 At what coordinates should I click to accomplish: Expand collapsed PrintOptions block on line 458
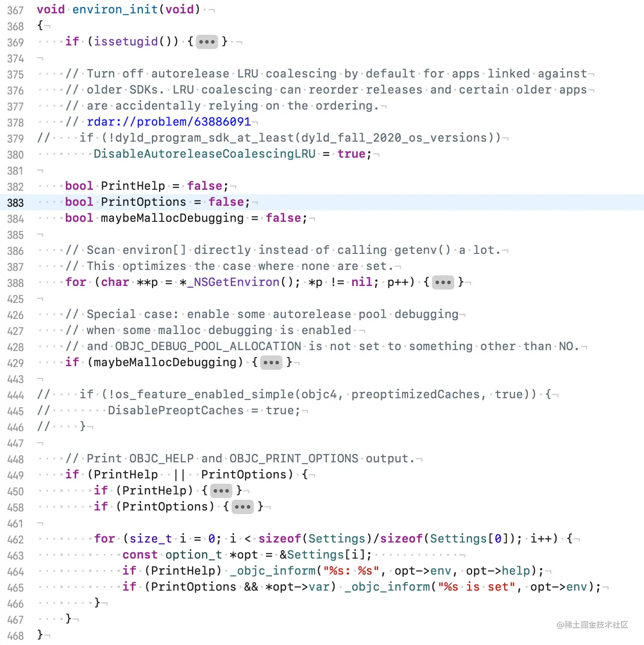click(243, 506)
